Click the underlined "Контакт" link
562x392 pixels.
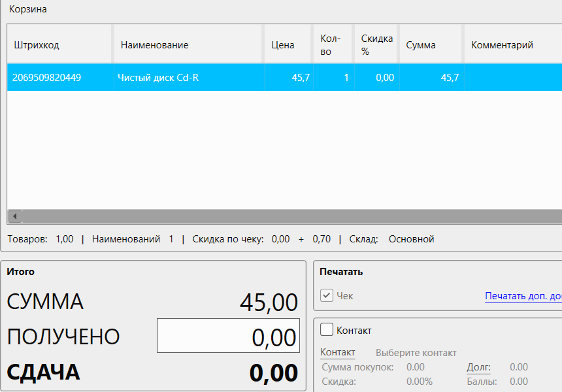tap(337, 352)
